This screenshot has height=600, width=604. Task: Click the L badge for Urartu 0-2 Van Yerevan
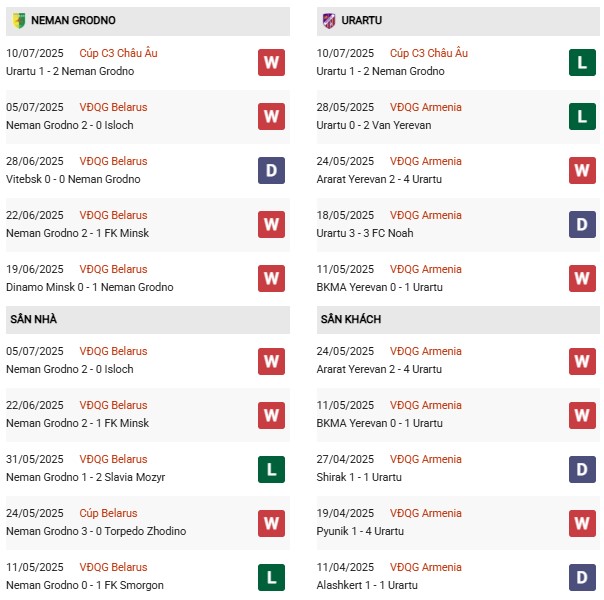point(583,116)
